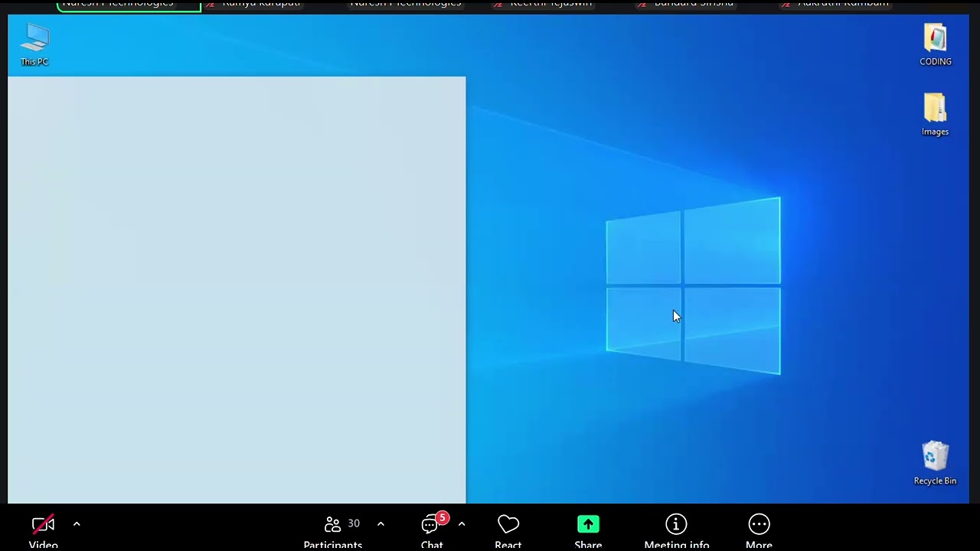Select the Recycle Bin icon

coord(935,463)
